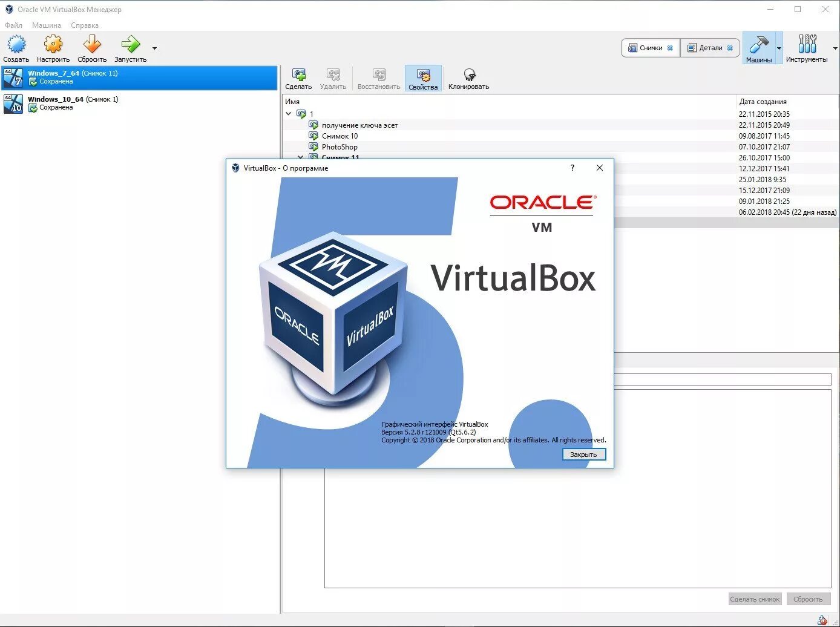The height and width of the screenshot is (627, 840).
Task: Select the PhotoShop snapshot
Action: [340, 147]
